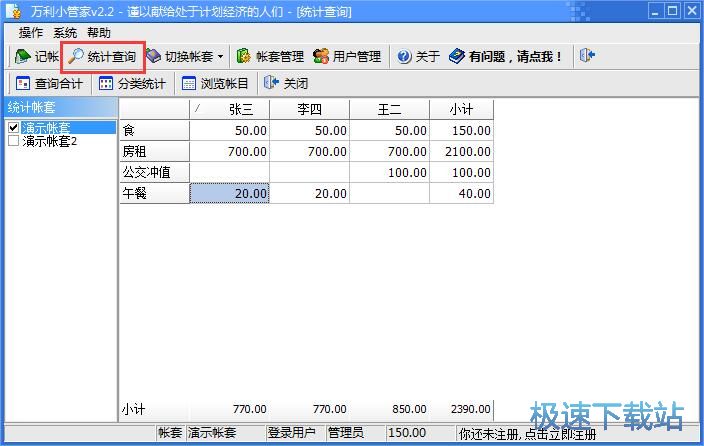The width and height of the screenshot is (704, 446).
Task: Click the 统计帐套 panel header
Action: point(60,108)
